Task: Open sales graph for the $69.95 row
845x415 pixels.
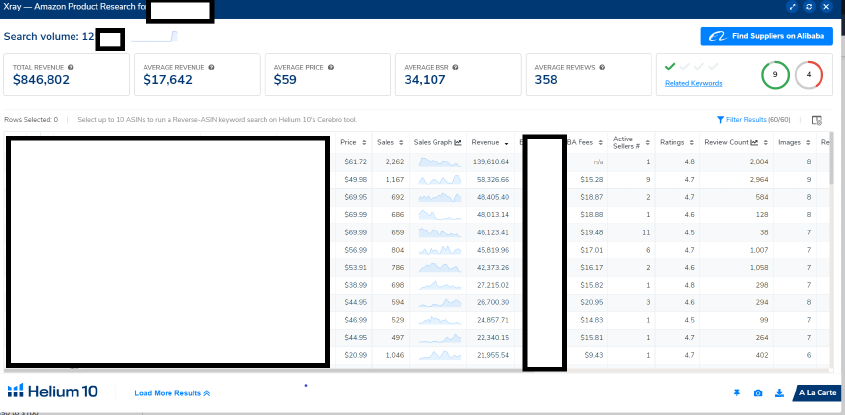Action: pos(440,197)
